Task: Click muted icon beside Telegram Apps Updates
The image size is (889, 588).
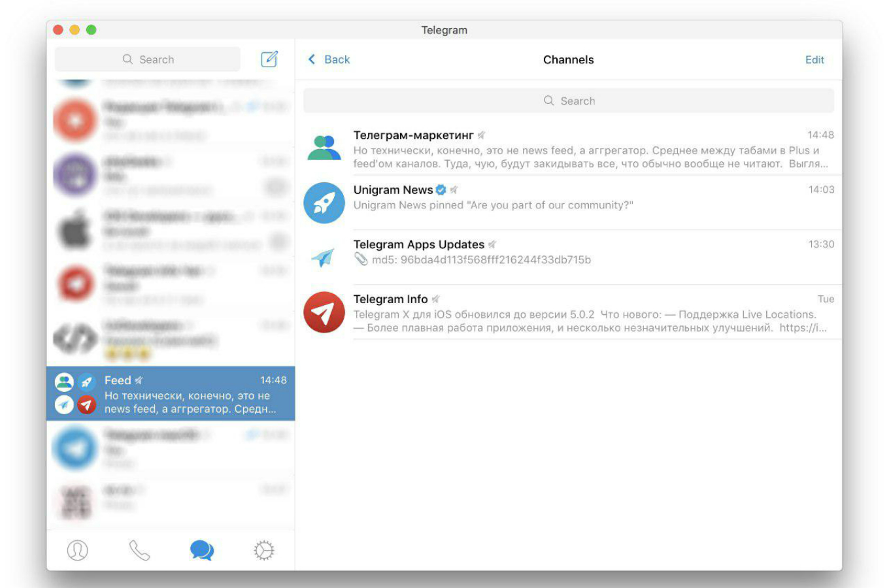Action: pyautogui.click(x=492, y=244)
